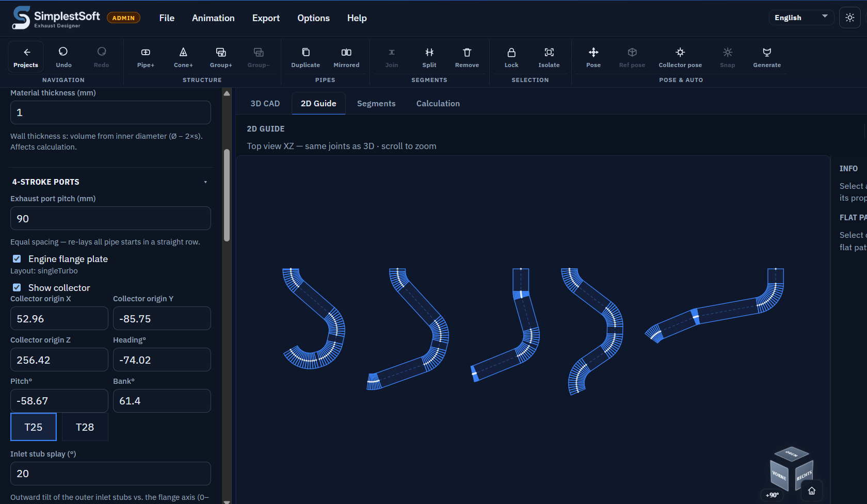Add a new pipe with Pipe+

coord(146,57)
